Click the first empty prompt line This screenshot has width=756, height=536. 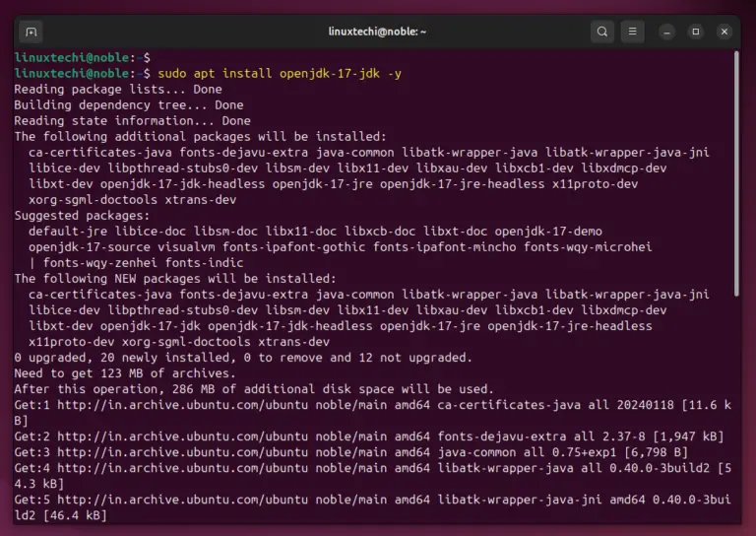pyautogui.click(x=83, y=58)
